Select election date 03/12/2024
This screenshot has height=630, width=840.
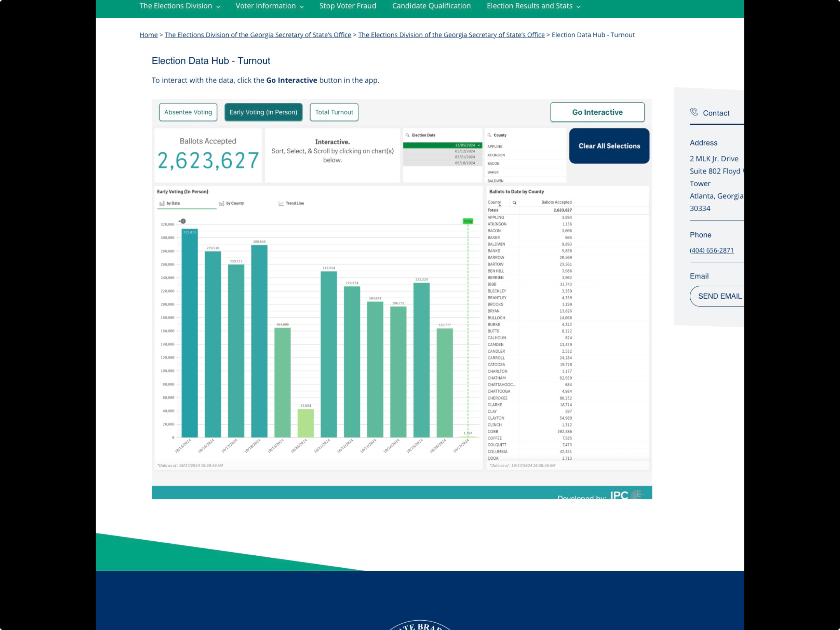click(443, 151)
